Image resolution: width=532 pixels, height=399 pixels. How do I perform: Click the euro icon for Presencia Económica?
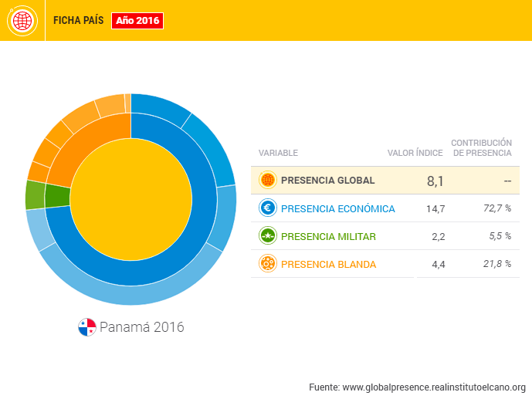(x=268, y=208)
